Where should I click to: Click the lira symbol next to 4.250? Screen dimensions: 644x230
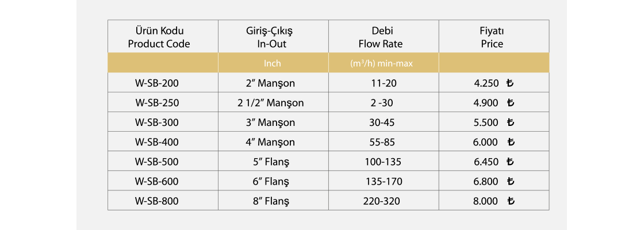pyautogui.click(x=509, y=83)
